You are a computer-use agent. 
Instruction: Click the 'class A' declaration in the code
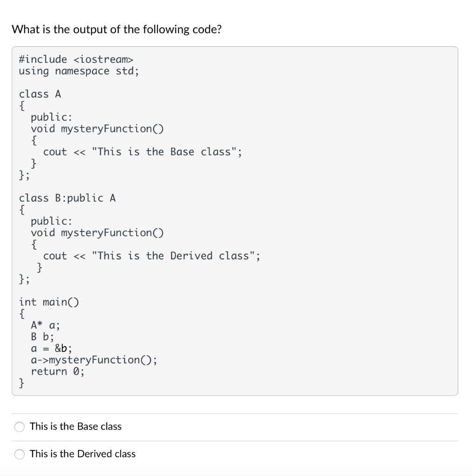click(40, 94)
